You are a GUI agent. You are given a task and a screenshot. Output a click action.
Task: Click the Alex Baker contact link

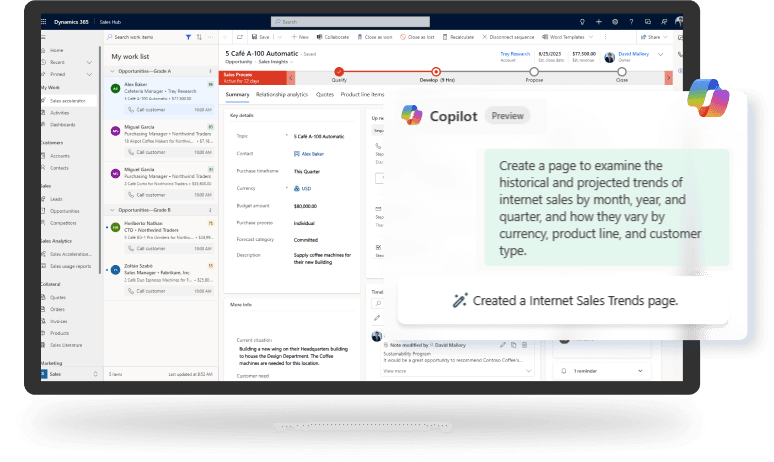click(x=313, y=153)
